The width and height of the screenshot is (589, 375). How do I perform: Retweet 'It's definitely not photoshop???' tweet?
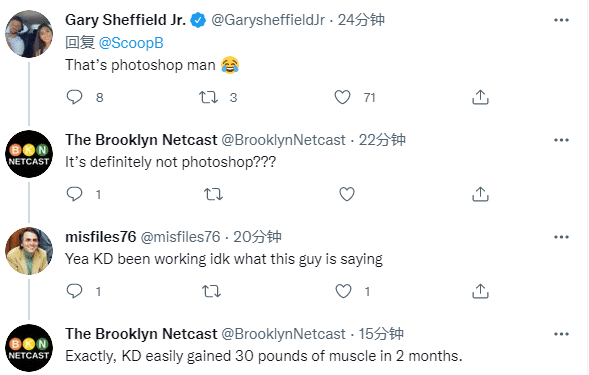click(x=213, y=194)
